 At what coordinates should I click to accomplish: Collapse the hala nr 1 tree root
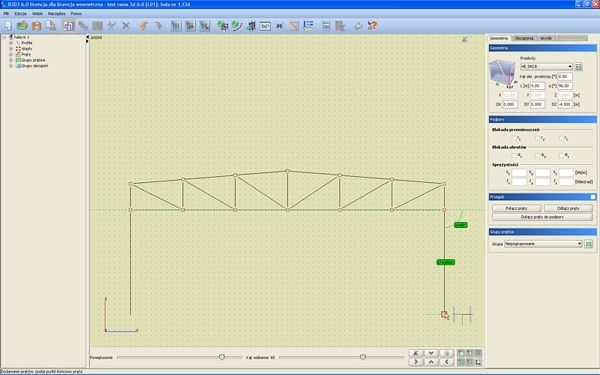pyautogui.click(x=4, y=37)
